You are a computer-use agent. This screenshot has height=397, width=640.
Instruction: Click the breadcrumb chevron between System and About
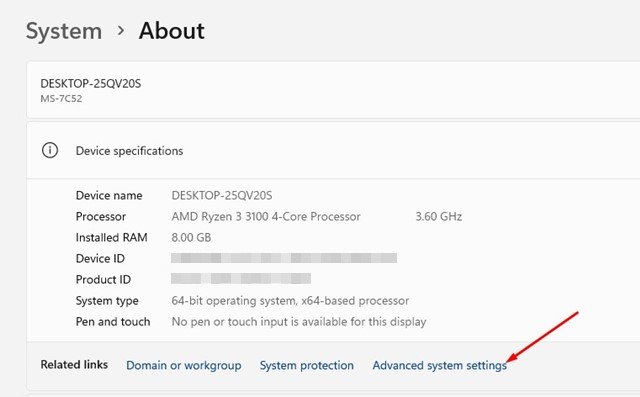[120, 31]
